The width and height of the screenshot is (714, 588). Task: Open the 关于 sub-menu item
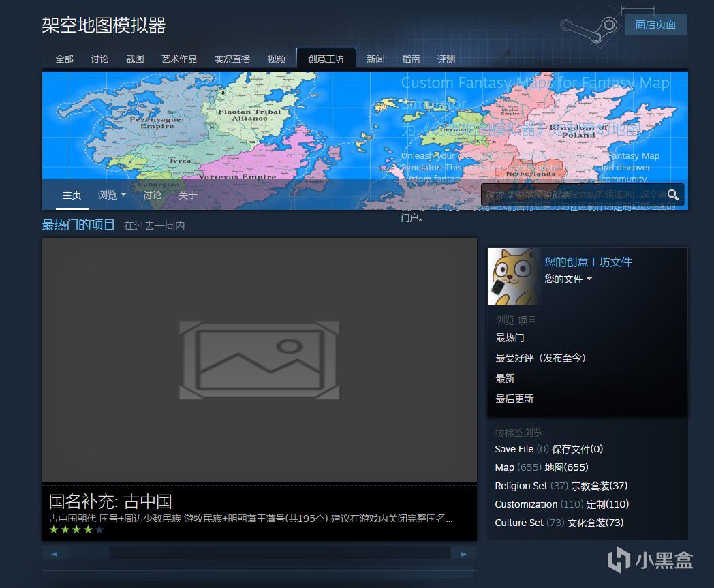click(187, 196)
